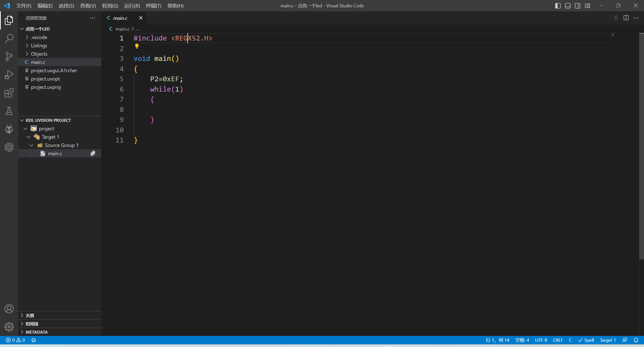Toggle primary side bar visibility
The image size is (644, 347).
[x=558, y=6]
